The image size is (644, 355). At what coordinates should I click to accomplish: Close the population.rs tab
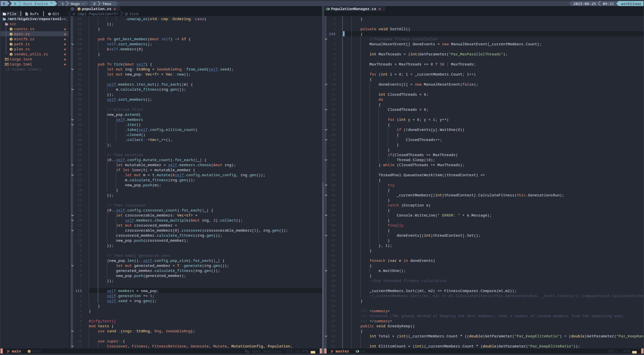[115, 9]
